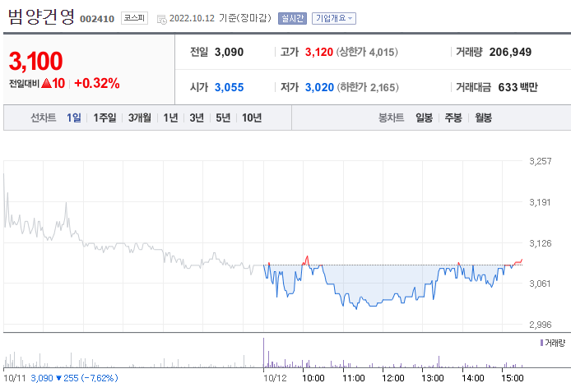Image resolution: width=571 pixels, height=392 pixels.
Task: Select the 10년 line chart tab
Action: click(252, 118)
